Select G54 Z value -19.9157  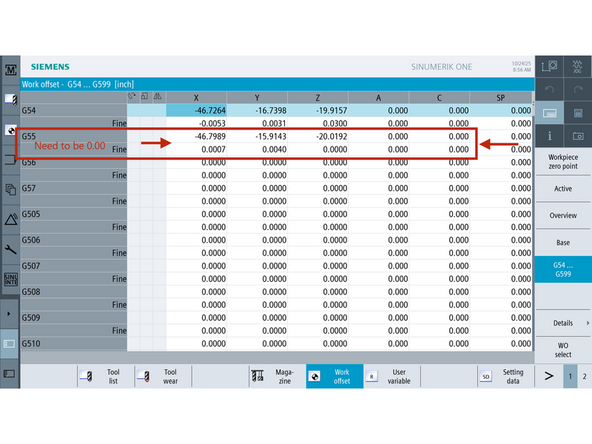[x=318, y=111]
